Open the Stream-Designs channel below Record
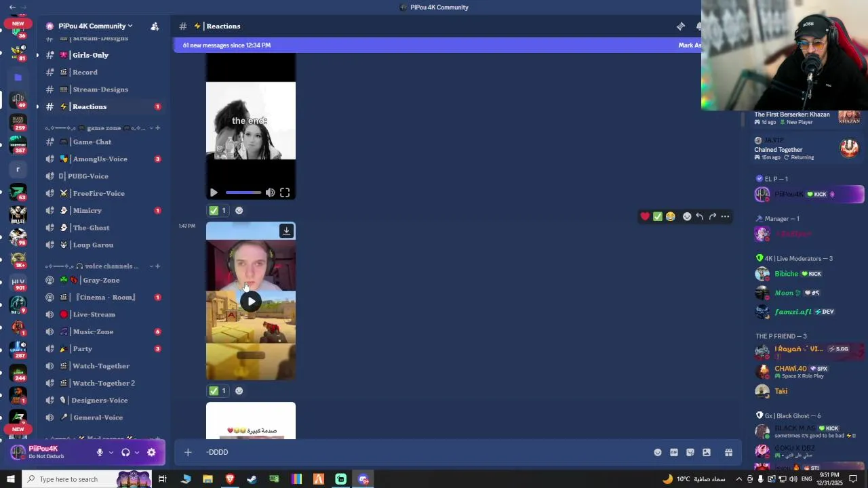This screenshot has height=488, width=868. 102,89
